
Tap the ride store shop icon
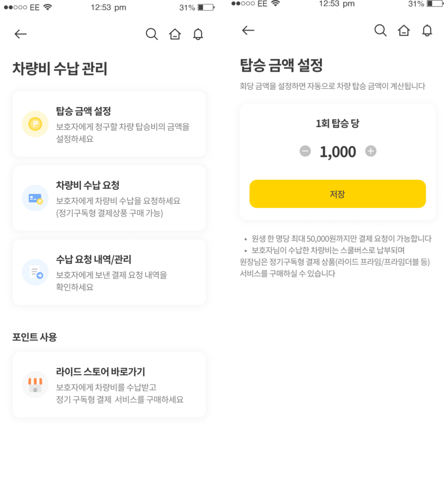pyautogui.click(x=35, y=384)
